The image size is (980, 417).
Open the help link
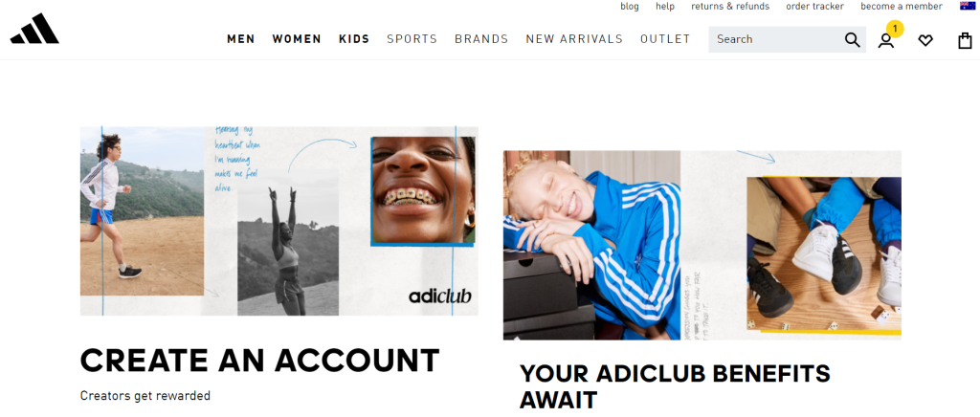665,7
